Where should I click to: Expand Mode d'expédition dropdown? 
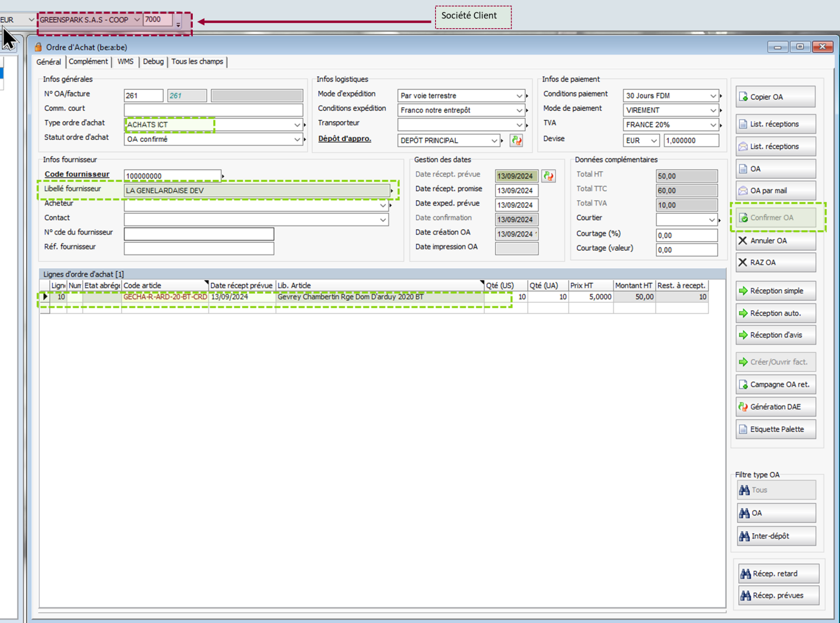coord(519,96)
